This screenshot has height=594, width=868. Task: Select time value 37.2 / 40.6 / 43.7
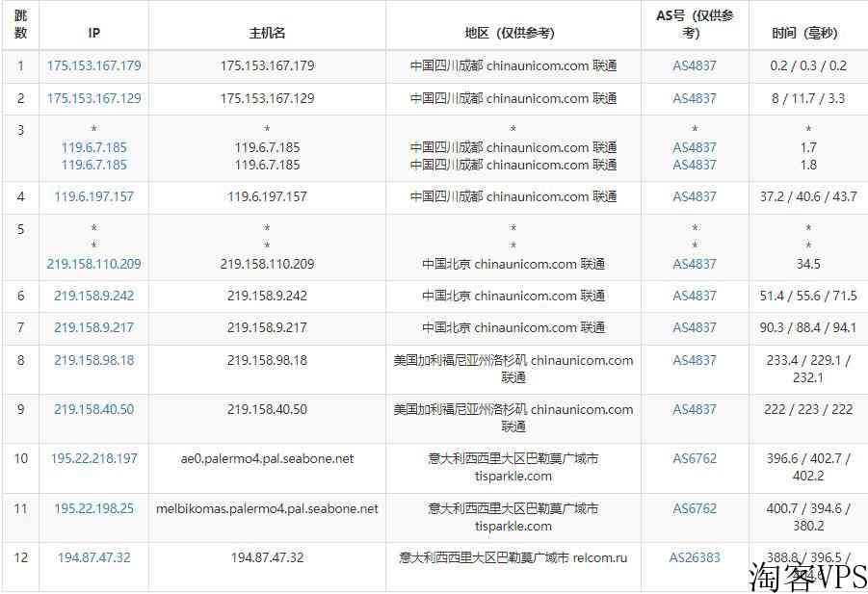(x=808, y=196)
